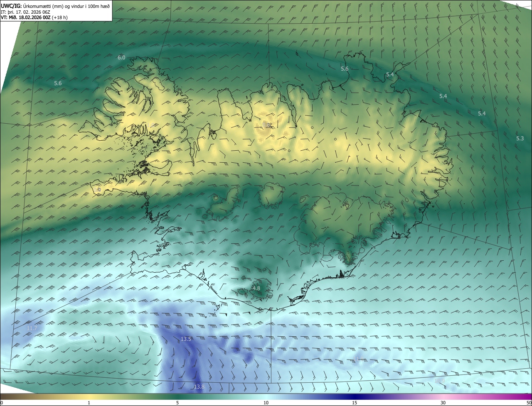
Task: Click the 5 tick on the colour scale
Action: click(x=177, y=403)
